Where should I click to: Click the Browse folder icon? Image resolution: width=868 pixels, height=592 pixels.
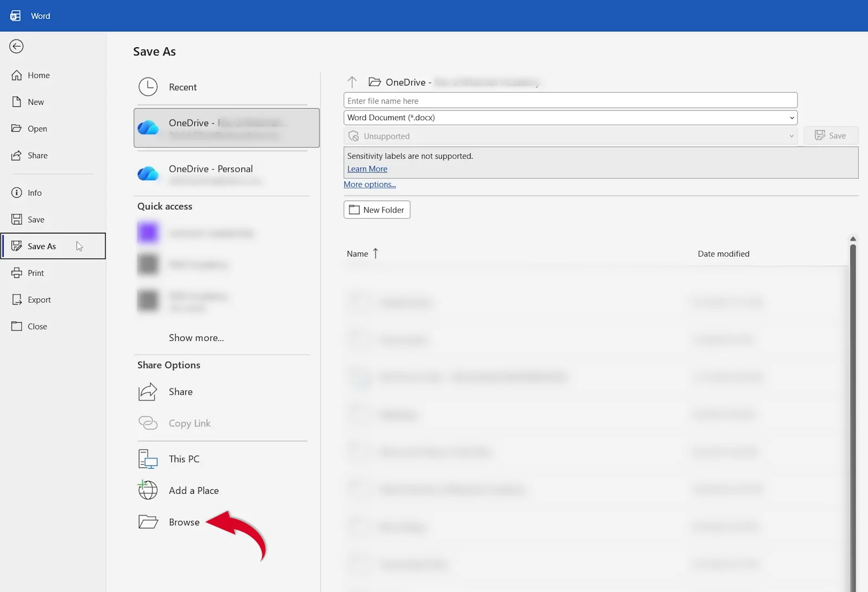click(x=148, y=522)
